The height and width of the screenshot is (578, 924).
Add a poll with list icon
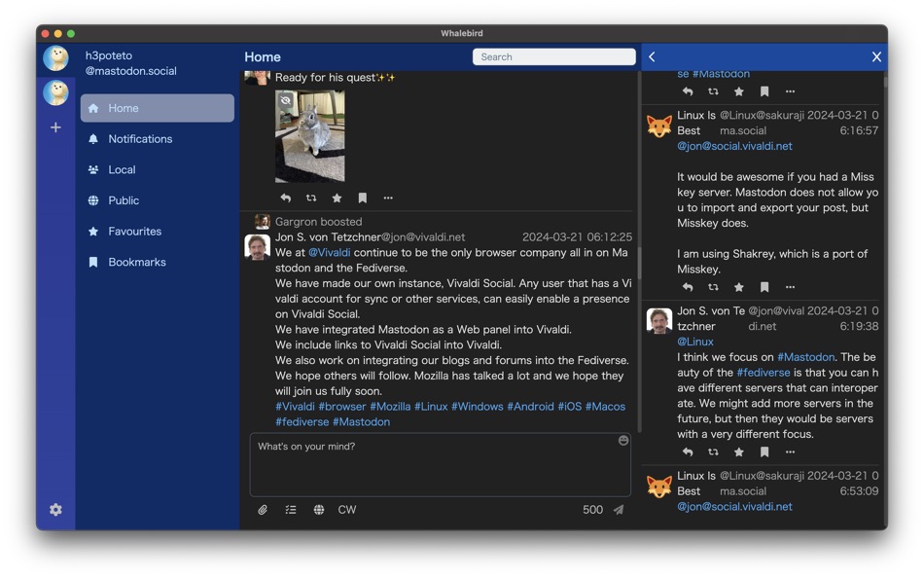click(291, 510)
